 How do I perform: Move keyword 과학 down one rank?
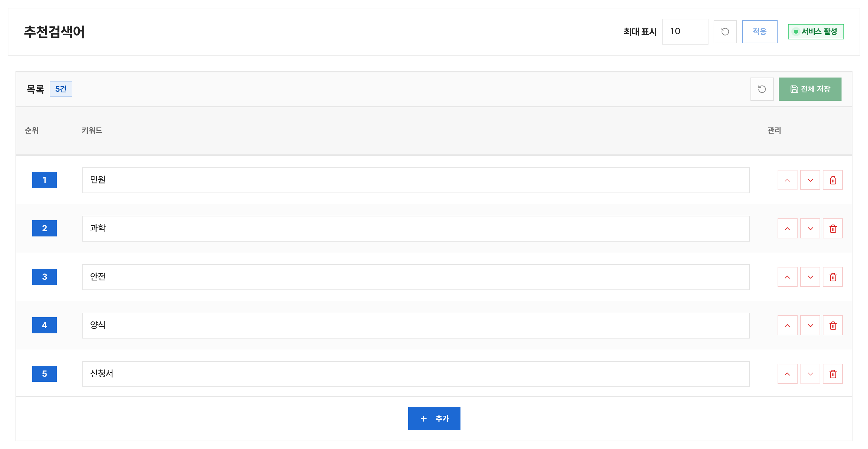pyautogui.click(x=810, y=229)
